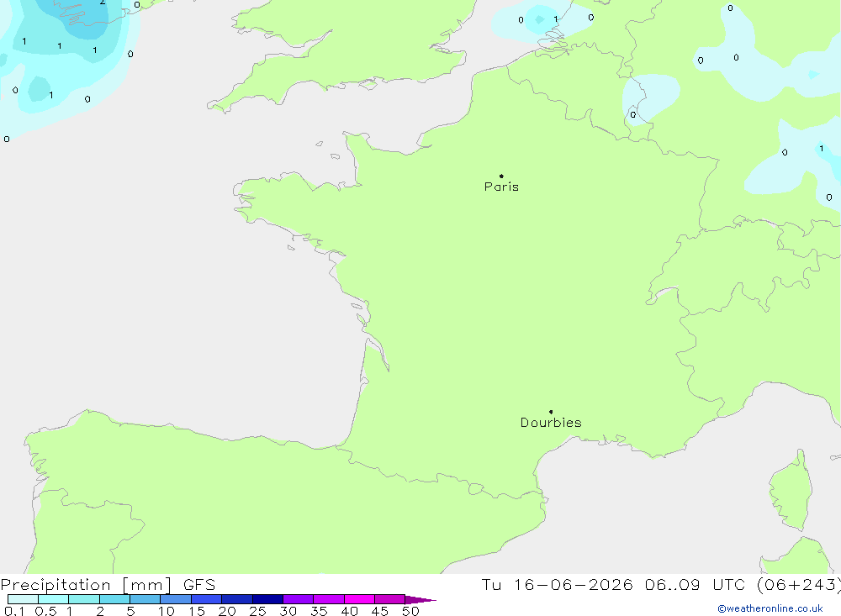Click the GFS model label
Viewport: 841px width, 616px height.
199,584
